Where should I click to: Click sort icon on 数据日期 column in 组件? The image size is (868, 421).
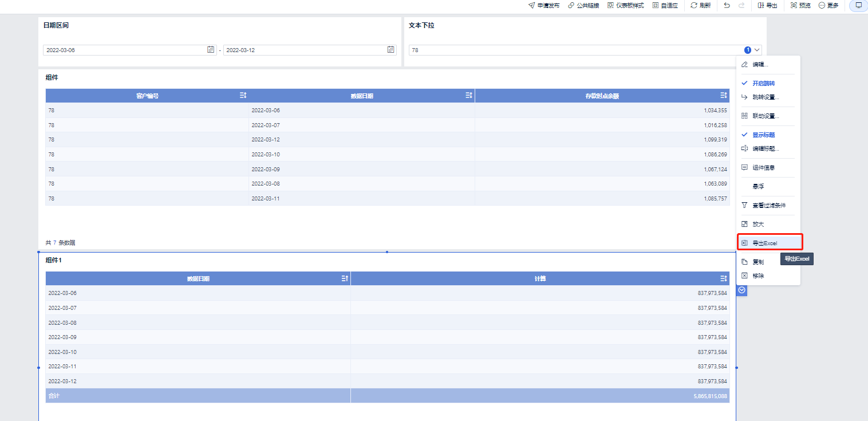(x=469, y=96)
